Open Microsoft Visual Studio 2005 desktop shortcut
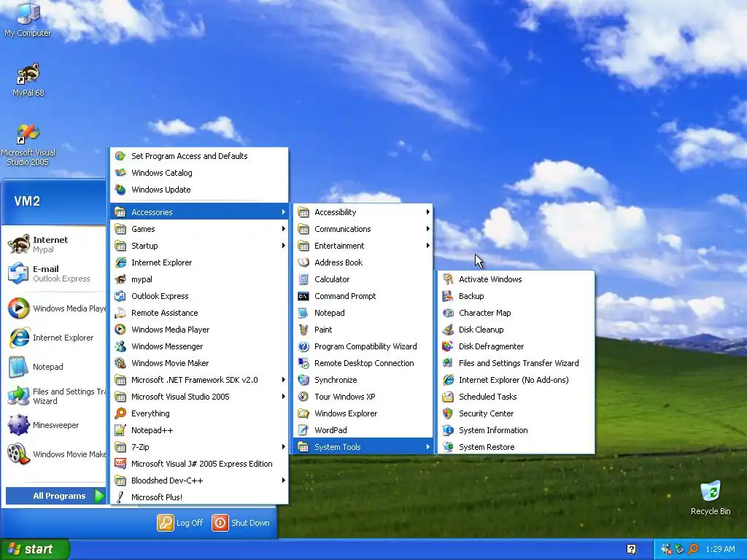Screen dimensions: 747x560 click(x=28, y=144)
